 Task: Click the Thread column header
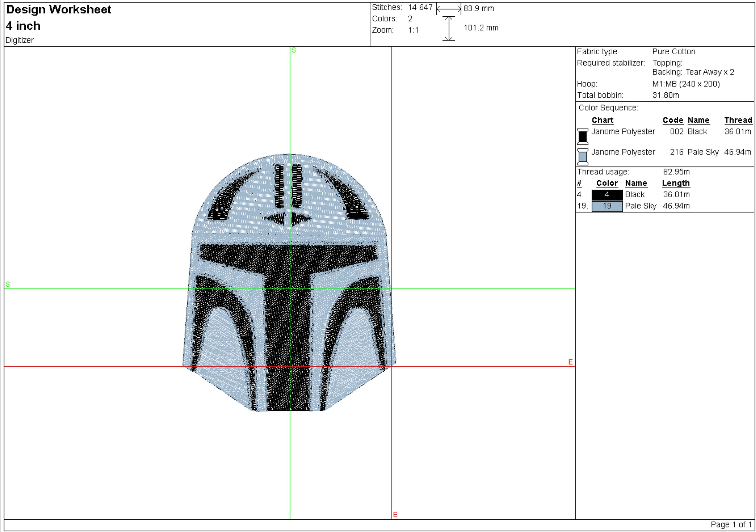pyautogui.click(x=738, y=120)
